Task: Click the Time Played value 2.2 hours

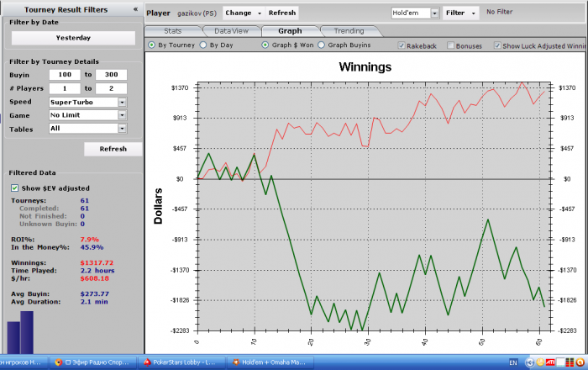Action: (x=97, y=271)
